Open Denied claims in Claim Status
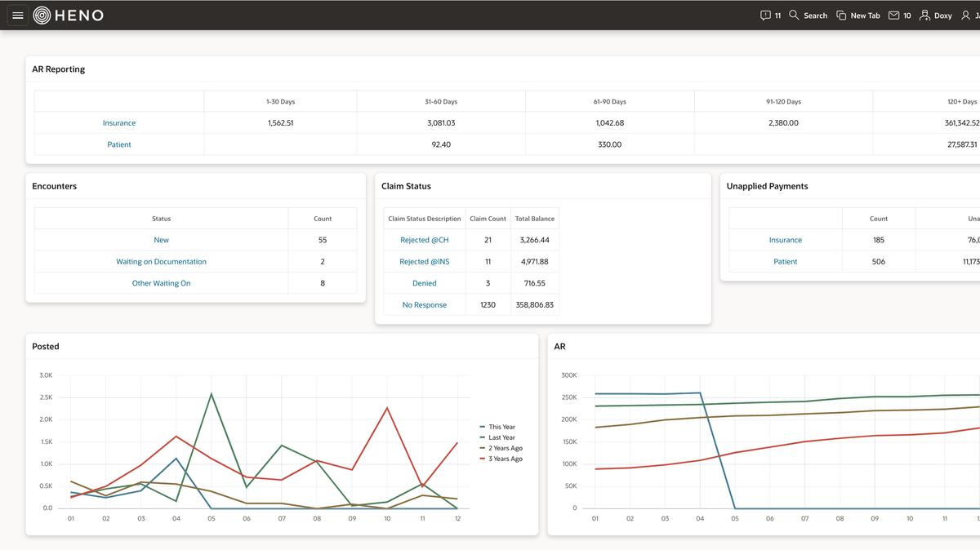Viewport: 980px width, 550px height. pyautogui.click(x=424, y=283)
